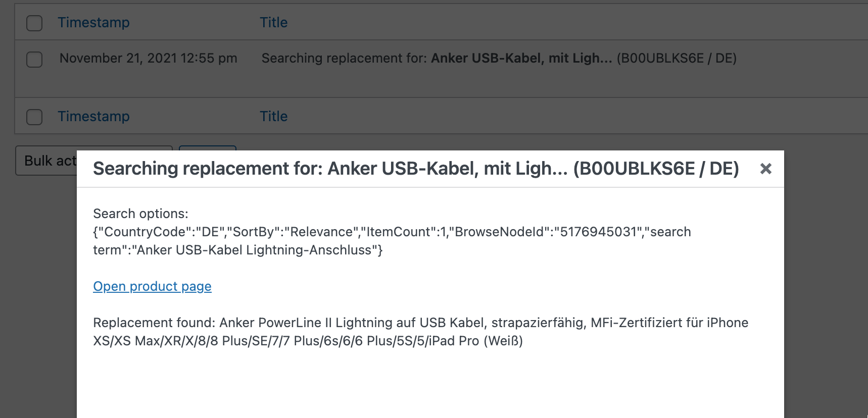Close the replacement search dialog
868x418 pixels.
click(x=765, y=169)
